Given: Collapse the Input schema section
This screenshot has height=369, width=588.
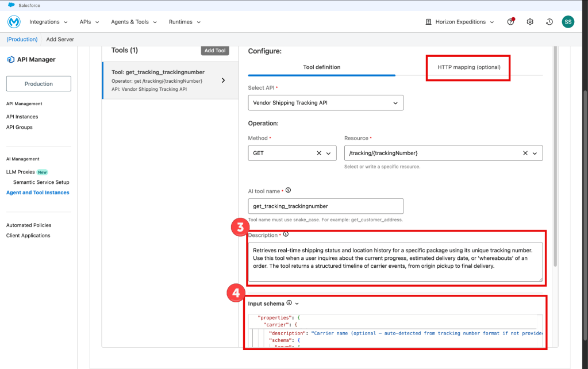Looking at the screenshot, I should click(297, 303).
